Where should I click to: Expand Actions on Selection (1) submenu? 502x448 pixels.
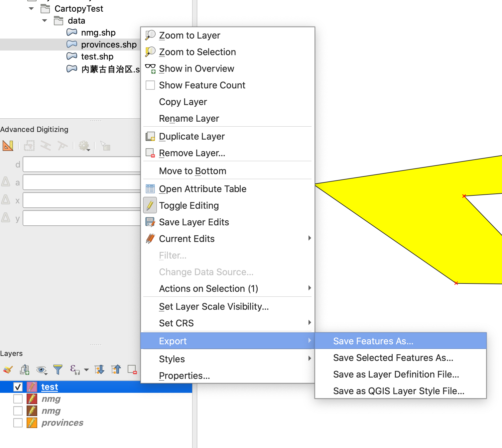coord(227,288)
